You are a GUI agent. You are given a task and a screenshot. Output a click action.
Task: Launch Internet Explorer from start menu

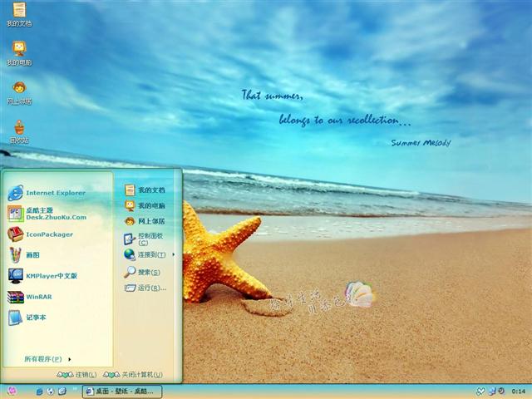47,193
